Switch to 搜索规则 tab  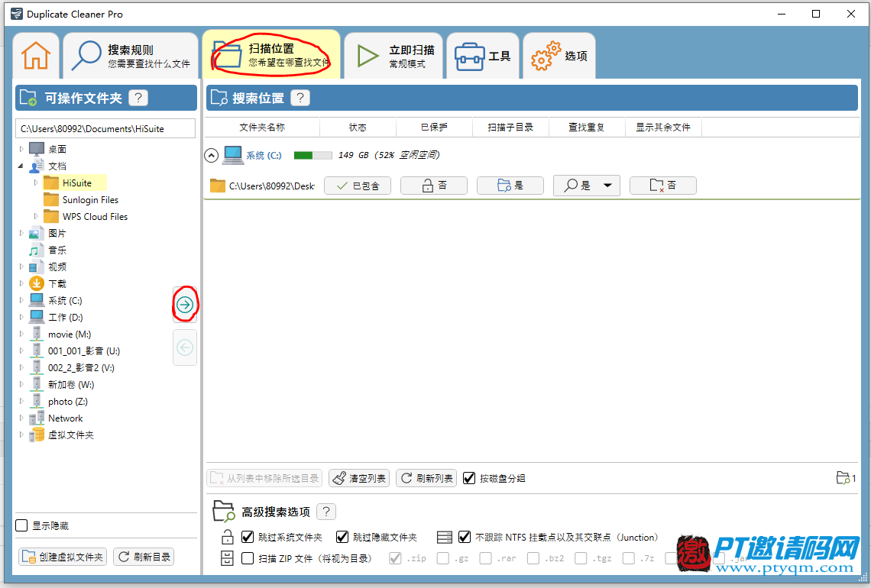[130, 56]
